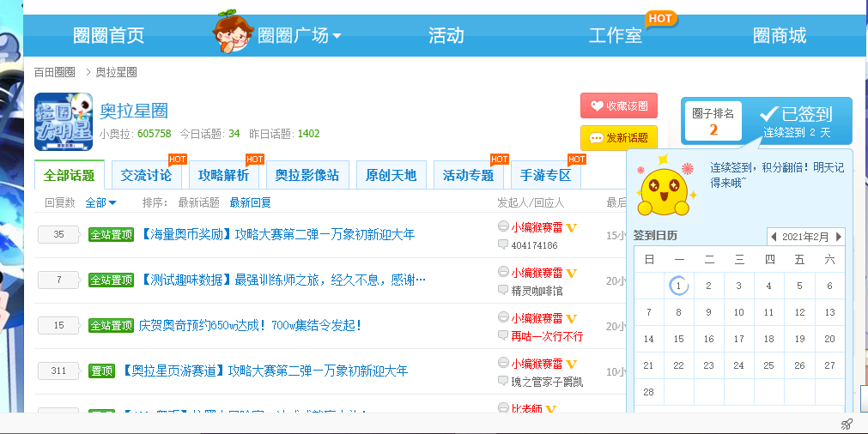Click the rocket icon at bottom right
Viewport: 868px width, 434px height.
(847, 424)
